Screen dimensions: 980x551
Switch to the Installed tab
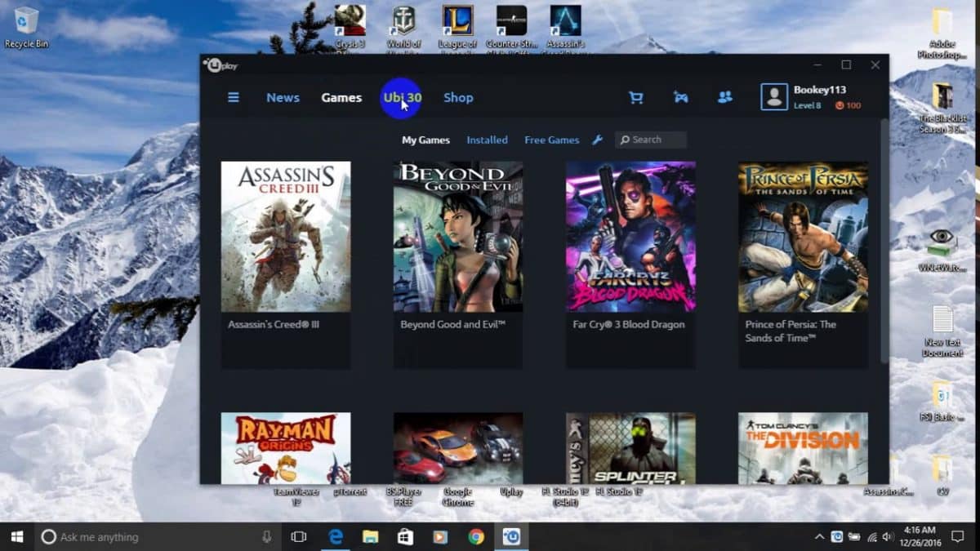[487, 140]
